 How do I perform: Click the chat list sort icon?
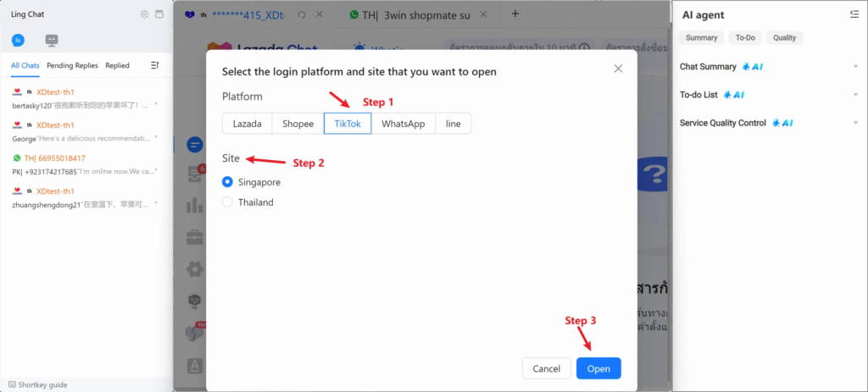tap(154, 65)
